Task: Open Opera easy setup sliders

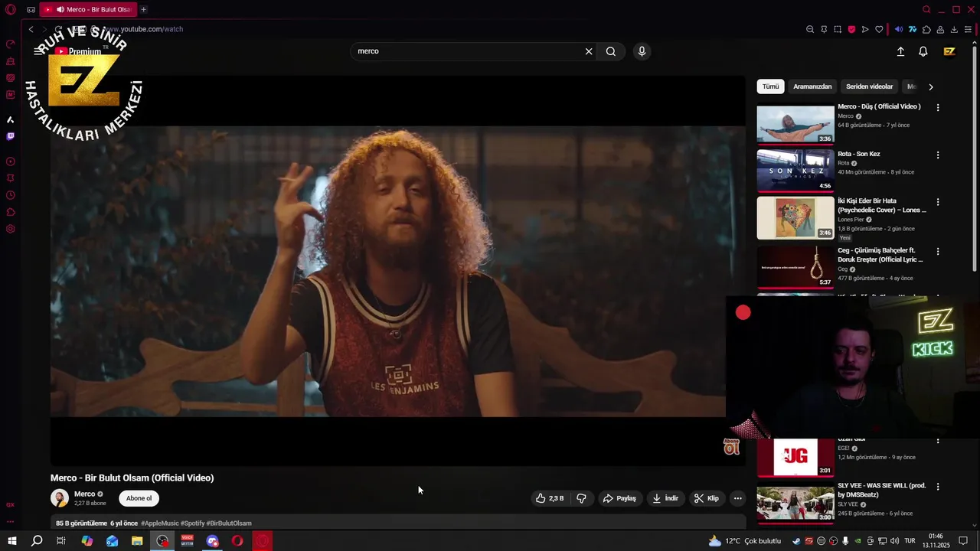Action: (968, 30)
